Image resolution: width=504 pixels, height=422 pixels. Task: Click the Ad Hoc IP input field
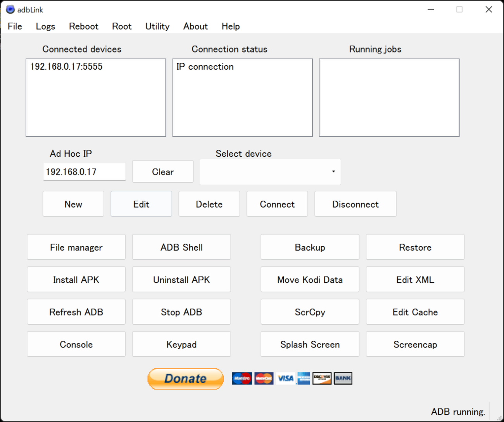tap(84, 171)
